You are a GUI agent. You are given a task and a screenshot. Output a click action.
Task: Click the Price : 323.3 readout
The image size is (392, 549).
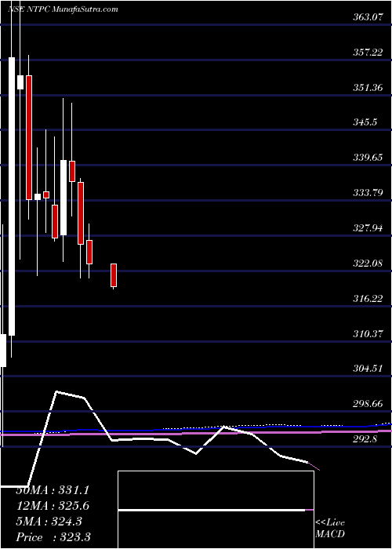point(52,537)
